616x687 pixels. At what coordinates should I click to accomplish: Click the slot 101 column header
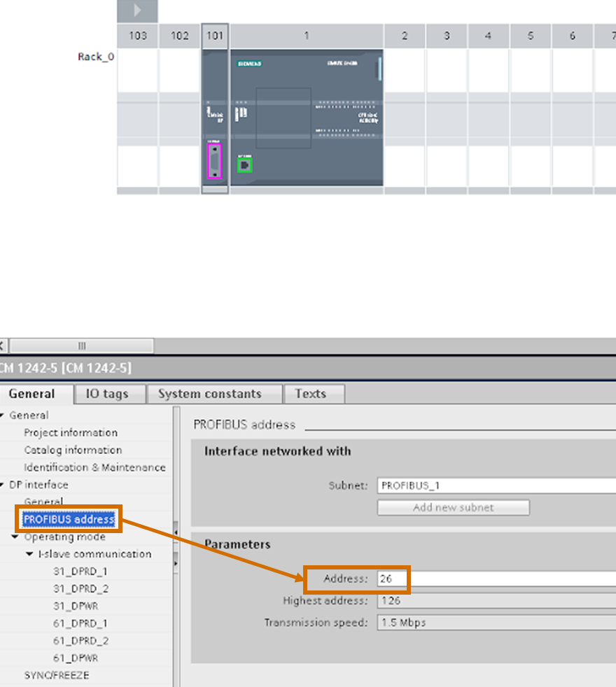coord(215,35)
